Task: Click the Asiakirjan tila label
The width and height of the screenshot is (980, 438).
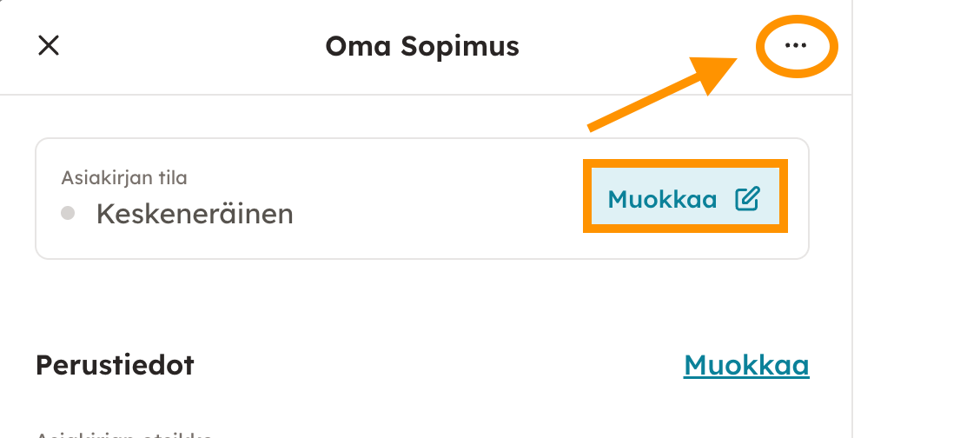Action: 124,178
